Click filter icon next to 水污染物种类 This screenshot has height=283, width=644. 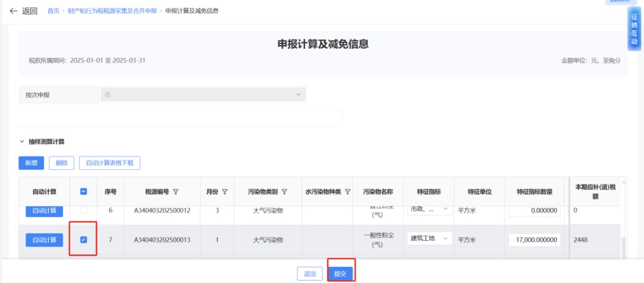coord(347,192)
